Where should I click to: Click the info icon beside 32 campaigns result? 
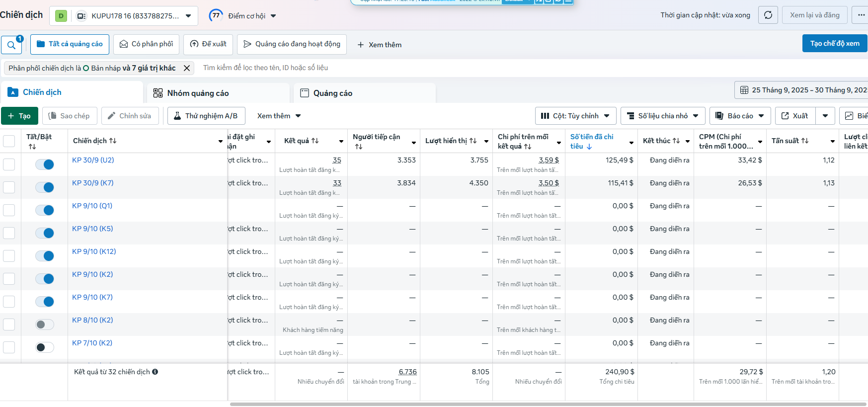coord(155,372)
